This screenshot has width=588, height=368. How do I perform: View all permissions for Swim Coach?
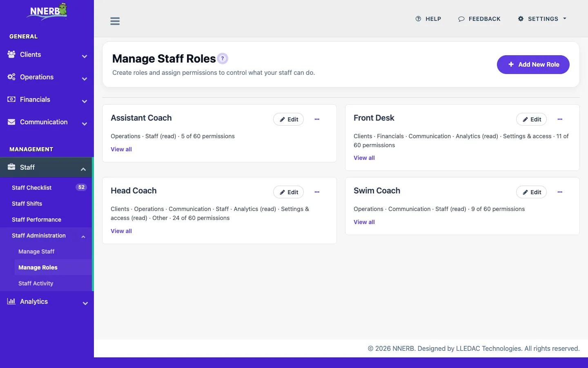364,222
